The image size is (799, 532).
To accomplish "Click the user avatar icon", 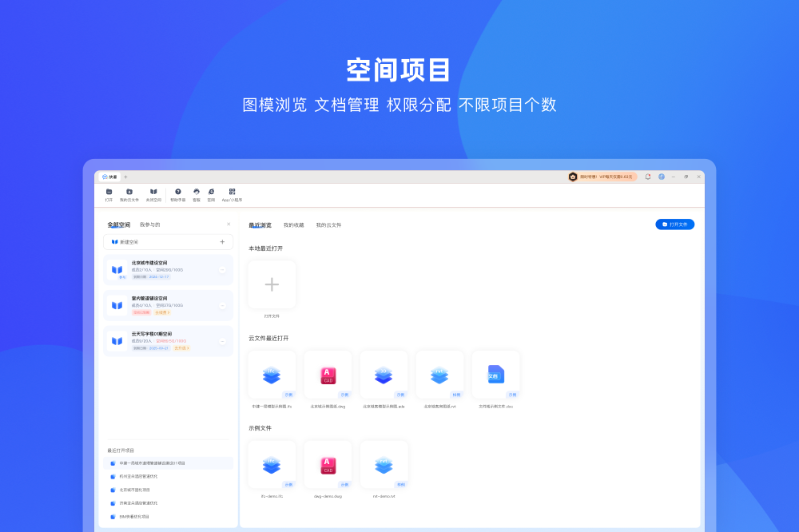I will 662,177.
